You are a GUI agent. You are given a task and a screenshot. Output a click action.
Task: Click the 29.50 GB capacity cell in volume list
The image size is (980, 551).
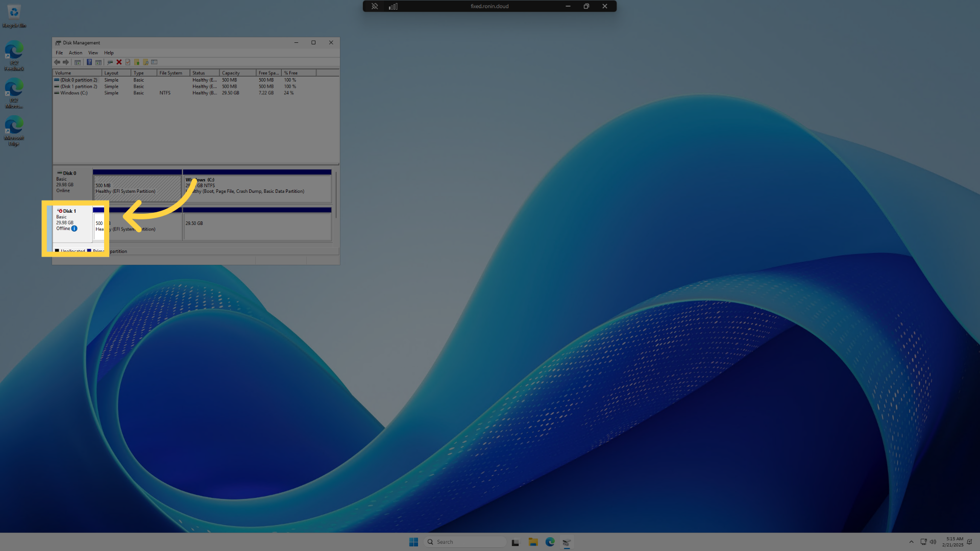click(x=231, y=93)
